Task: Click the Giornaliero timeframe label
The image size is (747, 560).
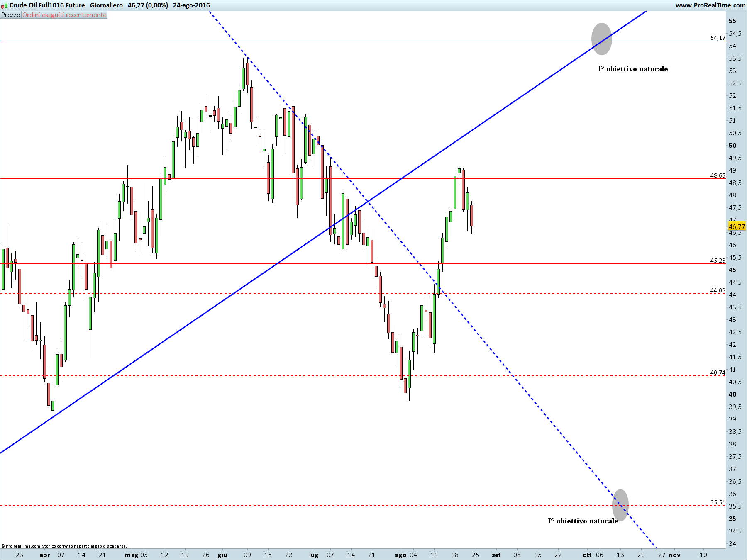Action: [x=106, y=5]
